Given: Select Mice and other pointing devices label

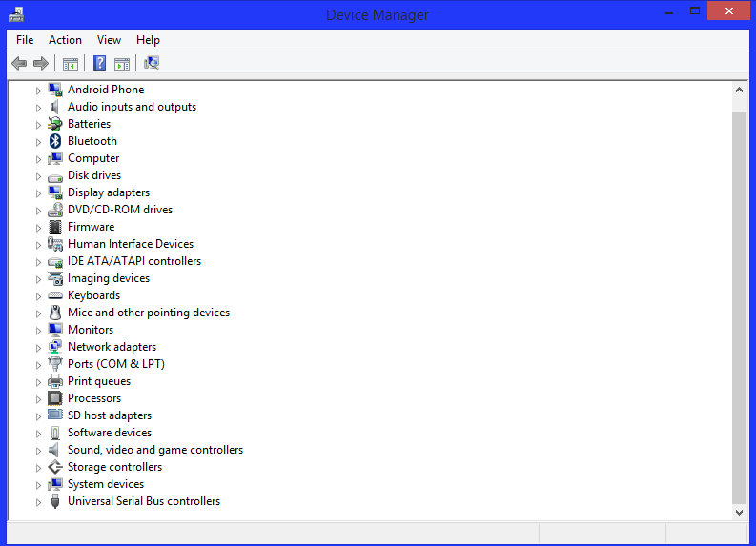Looking at the screenshot, I should point(149,313).
